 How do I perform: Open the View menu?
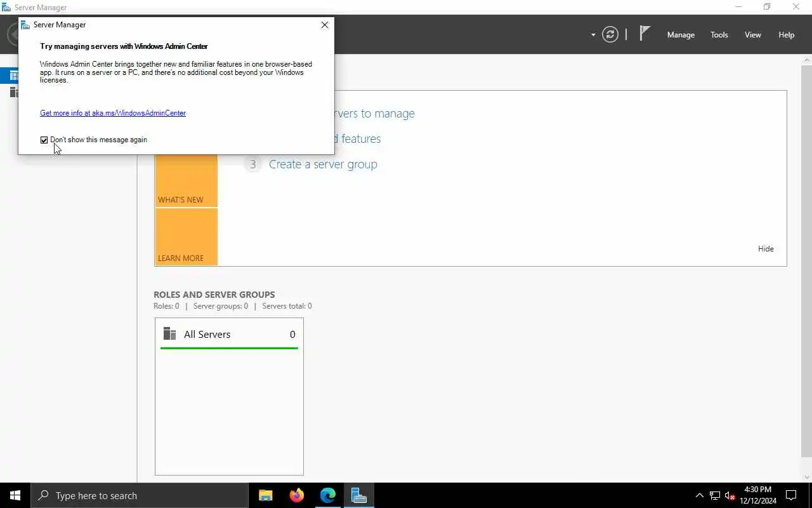click(x=752, y=35)
